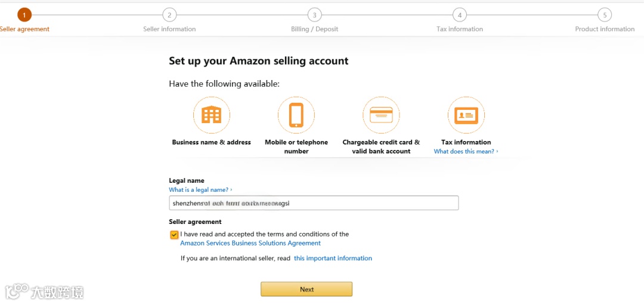Screen dimensions: 644x304
Task: Open 'this important information' link
Action: [x=333, y=259]
